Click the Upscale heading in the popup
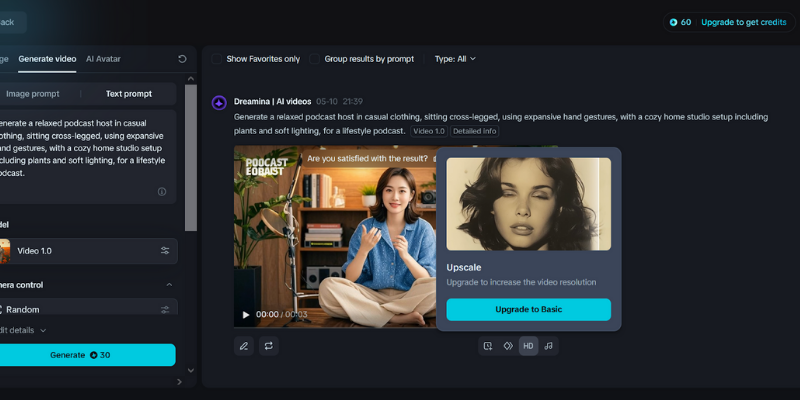800x400 pixels. point(464,267)
